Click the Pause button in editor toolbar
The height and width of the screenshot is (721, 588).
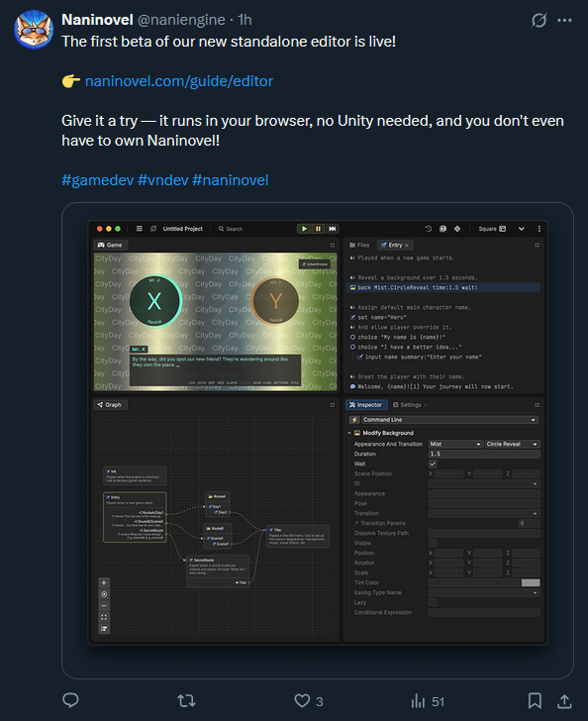318,229
